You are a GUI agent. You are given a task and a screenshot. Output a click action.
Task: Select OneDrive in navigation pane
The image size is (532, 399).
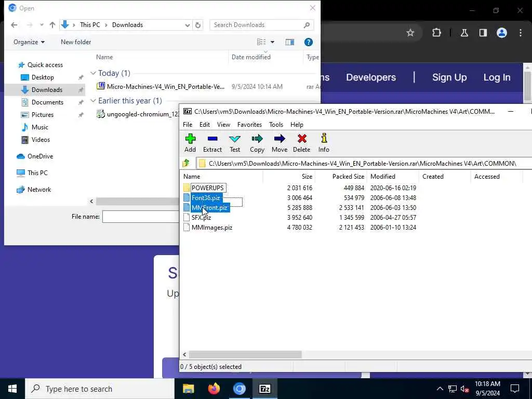(x=40, y=156)
